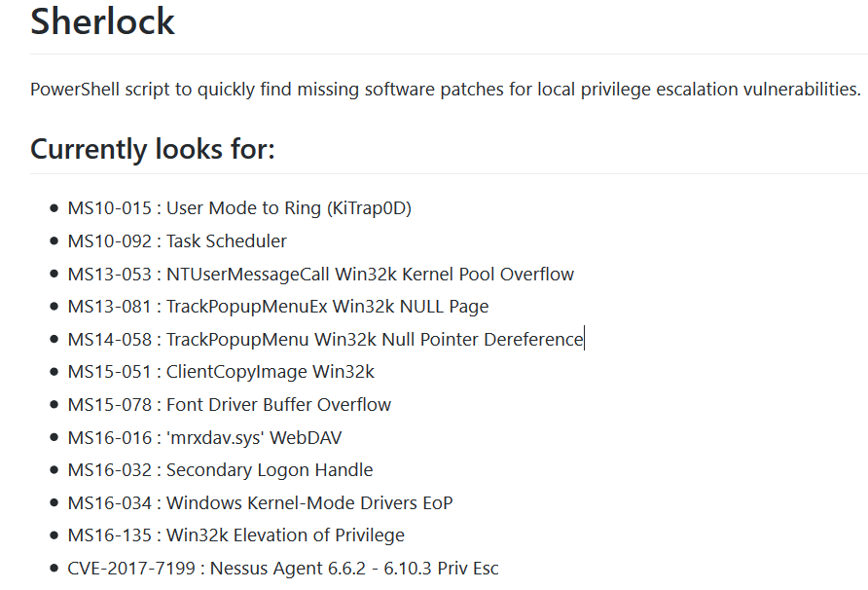
Task: Click MS15-078 Font Driver Buffer Overflow
Action: click(230, 405)
